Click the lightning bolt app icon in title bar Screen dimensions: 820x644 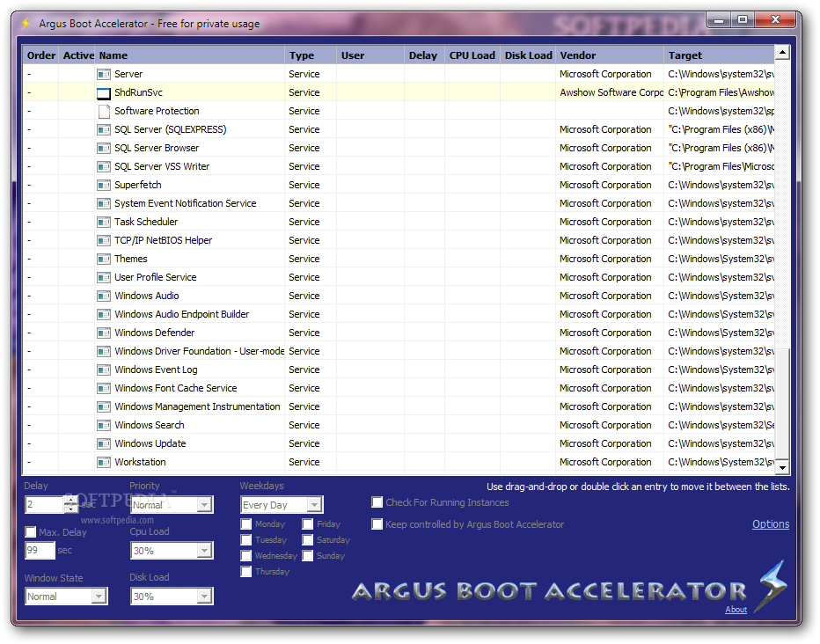26,24
